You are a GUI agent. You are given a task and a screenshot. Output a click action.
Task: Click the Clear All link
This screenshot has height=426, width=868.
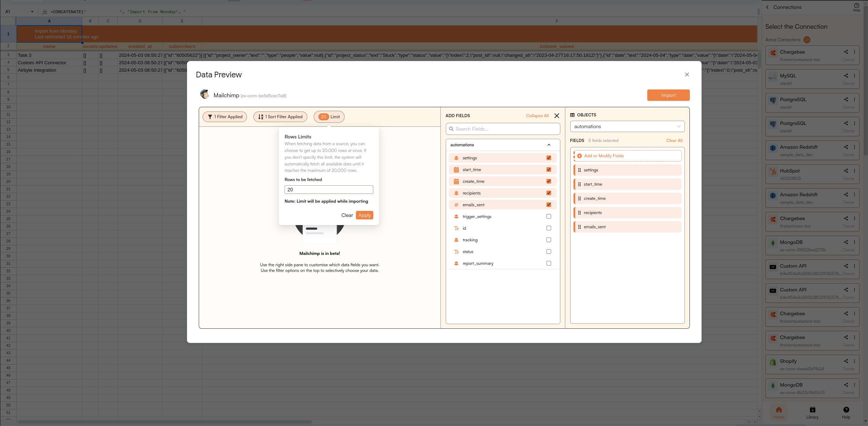click(674, 141)
